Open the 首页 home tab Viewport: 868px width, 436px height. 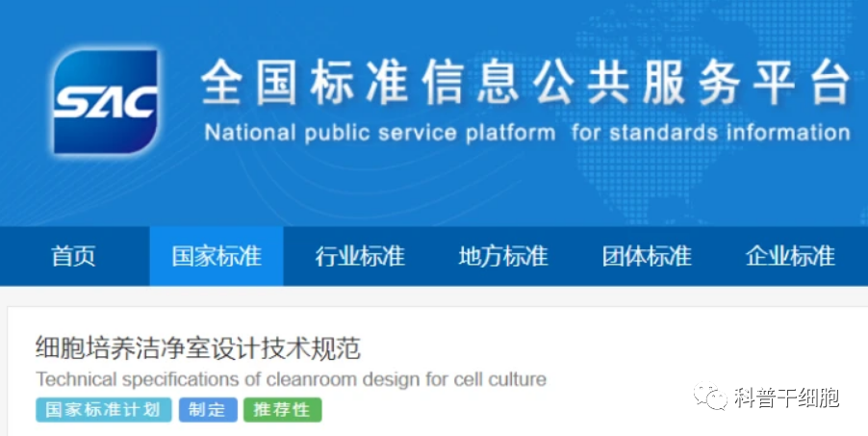coord(74,256)
